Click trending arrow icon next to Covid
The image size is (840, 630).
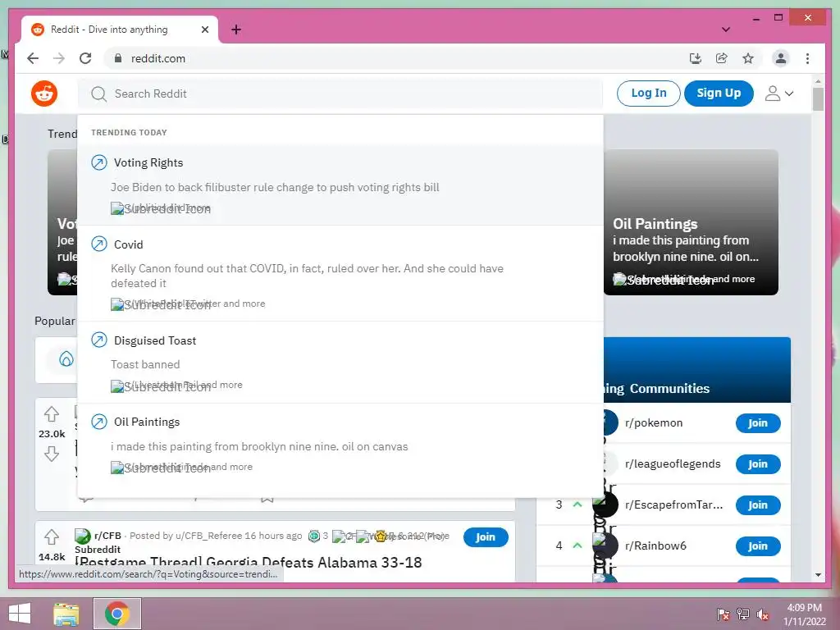pyautogui.click(x=99, y=244)
